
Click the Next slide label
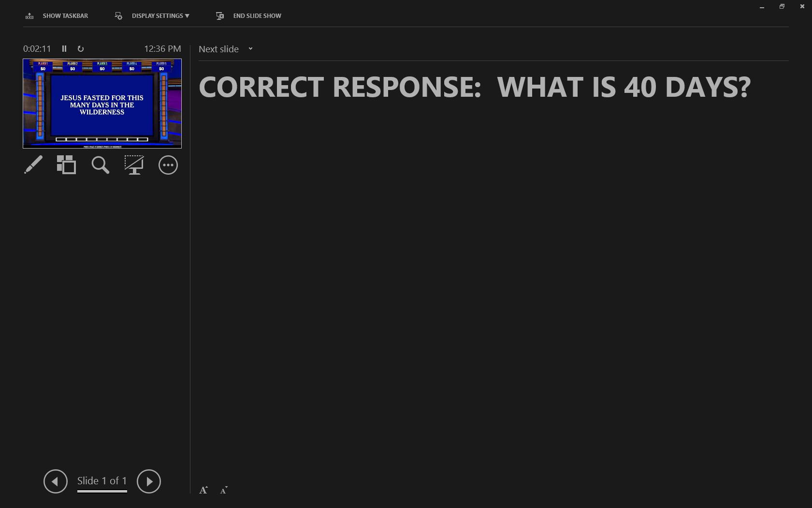[218, 49]
